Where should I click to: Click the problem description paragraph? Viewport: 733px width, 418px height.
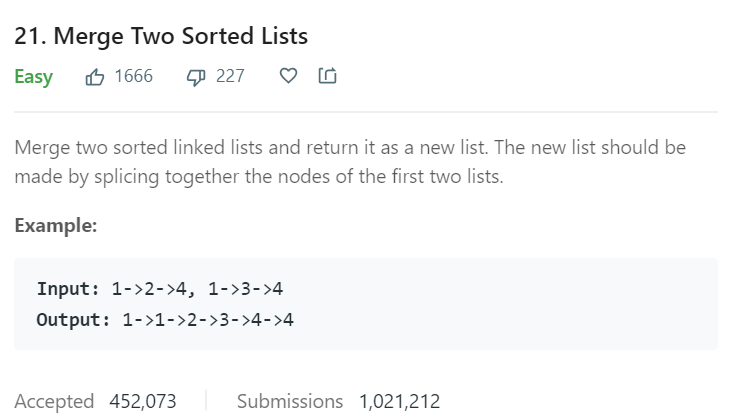[350, 162]
